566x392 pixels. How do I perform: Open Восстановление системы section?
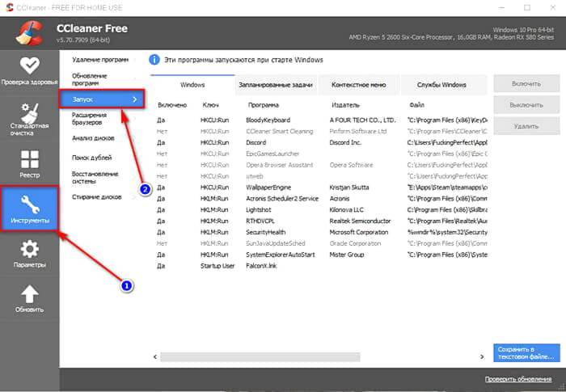point(95,177)
